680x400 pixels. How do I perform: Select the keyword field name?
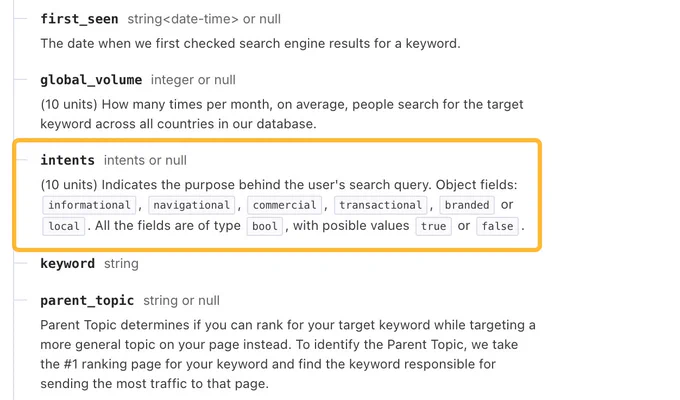click(x=68, y=263)
